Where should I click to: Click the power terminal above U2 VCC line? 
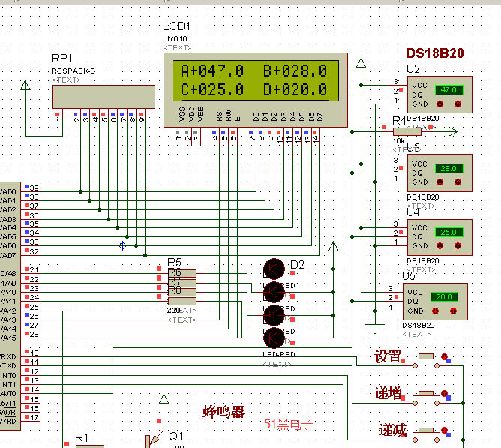[x=361, y=63]
